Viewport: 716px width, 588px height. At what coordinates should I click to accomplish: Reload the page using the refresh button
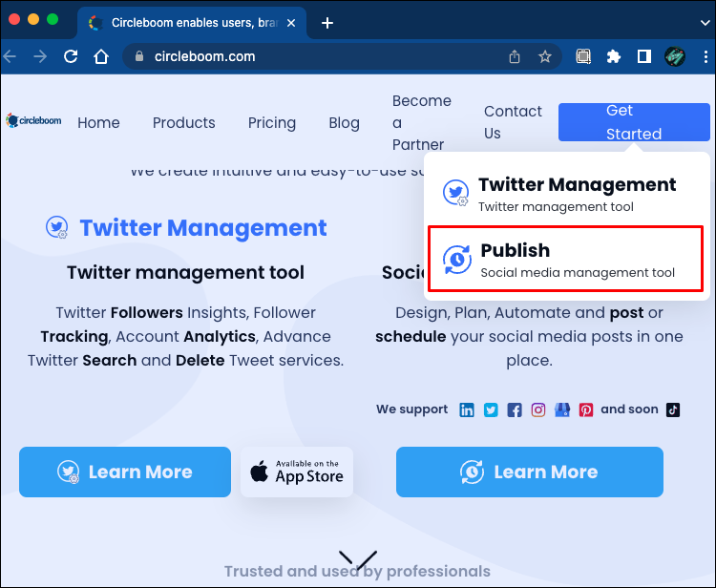[x=71, y=56]
